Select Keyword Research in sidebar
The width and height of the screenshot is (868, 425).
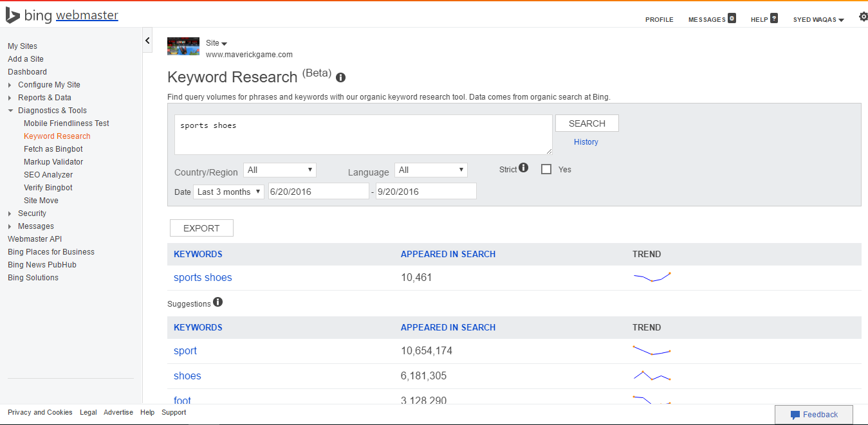tap(57, 136)
